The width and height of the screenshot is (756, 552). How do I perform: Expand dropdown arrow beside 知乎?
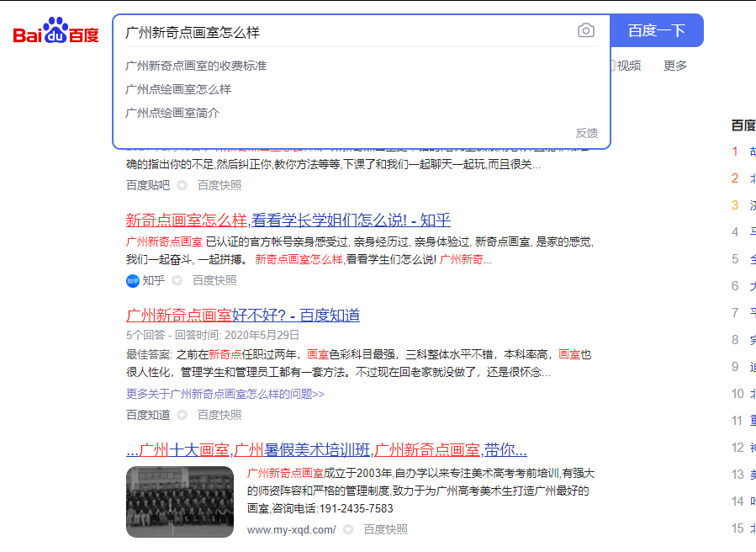point(177,280)
